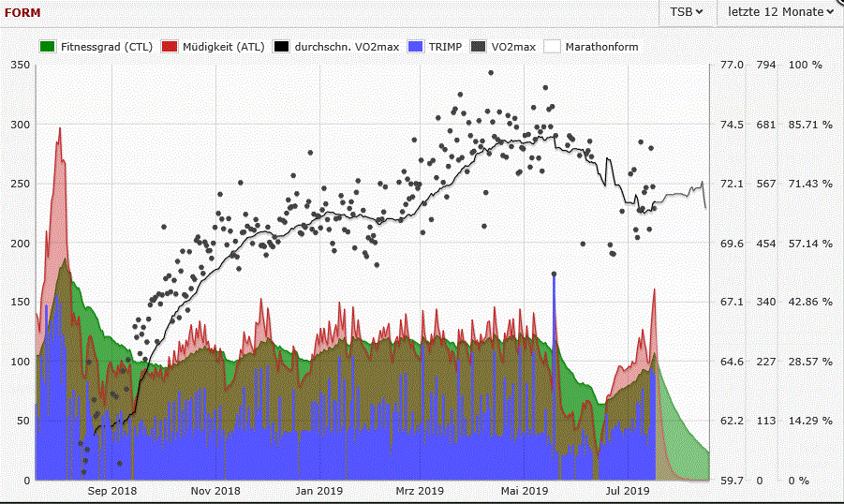The width and height of the screenshot is (844, 504).
Task: Click the FORM panel title
Action: pyautogui.click(x=22, y=12)
